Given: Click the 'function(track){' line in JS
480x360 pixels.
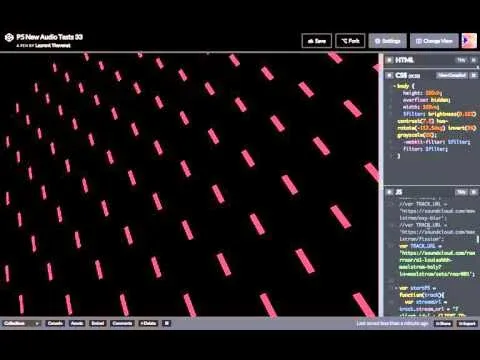Looking at the screenshot, I should point(422,295).
